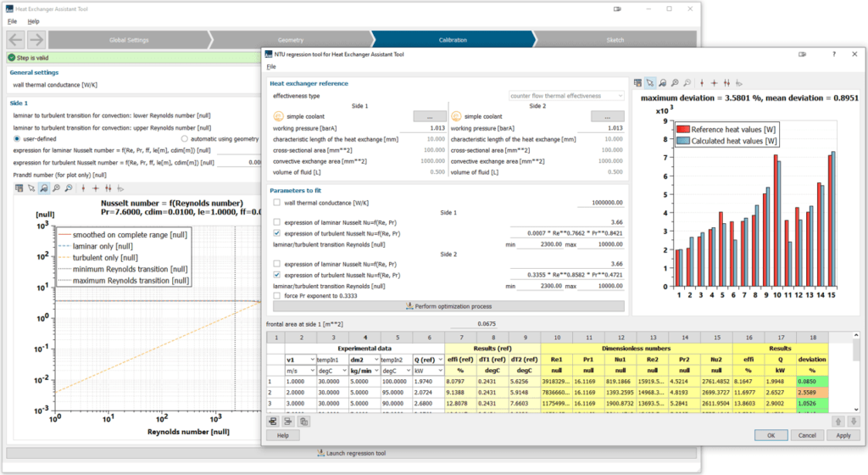The image size is (868, 475).
Task: Enable wall thermal conductance fit checkbox
Action: point(275,203)
